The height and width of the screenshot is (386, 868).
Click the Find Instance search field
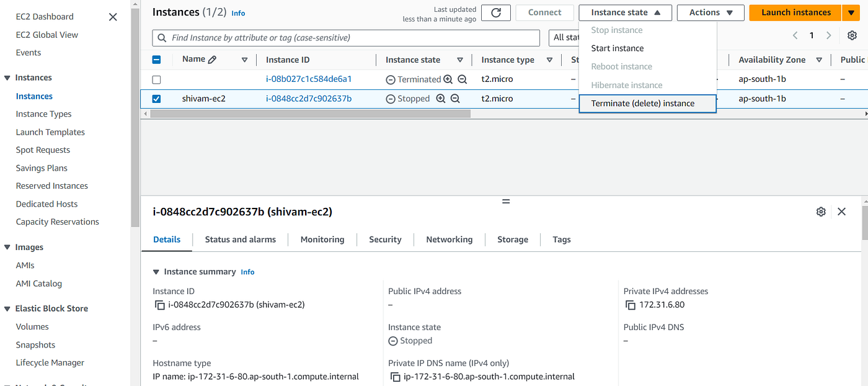pyautogui.click(x=346, y=38)
